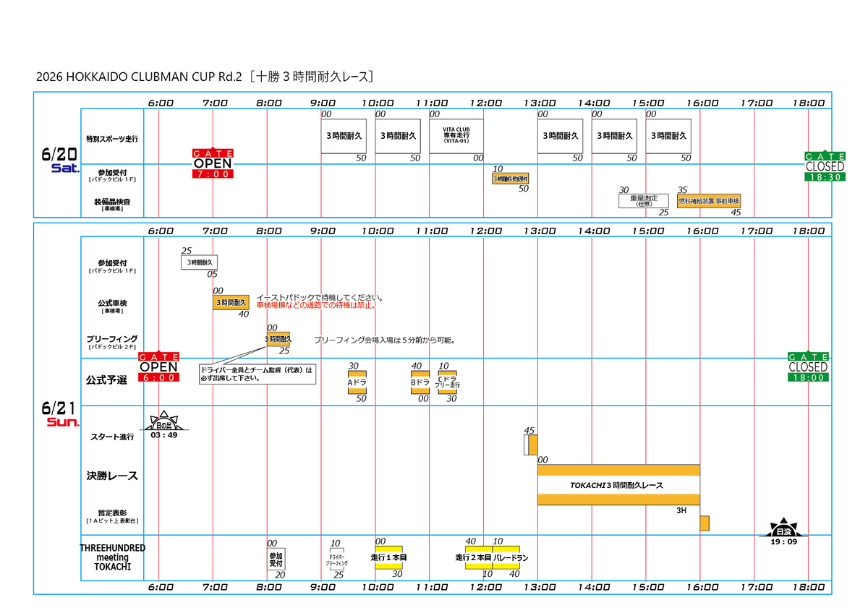Select the 公式車検 row label
This screenshot has width=868, height=613.
(111, 305)
